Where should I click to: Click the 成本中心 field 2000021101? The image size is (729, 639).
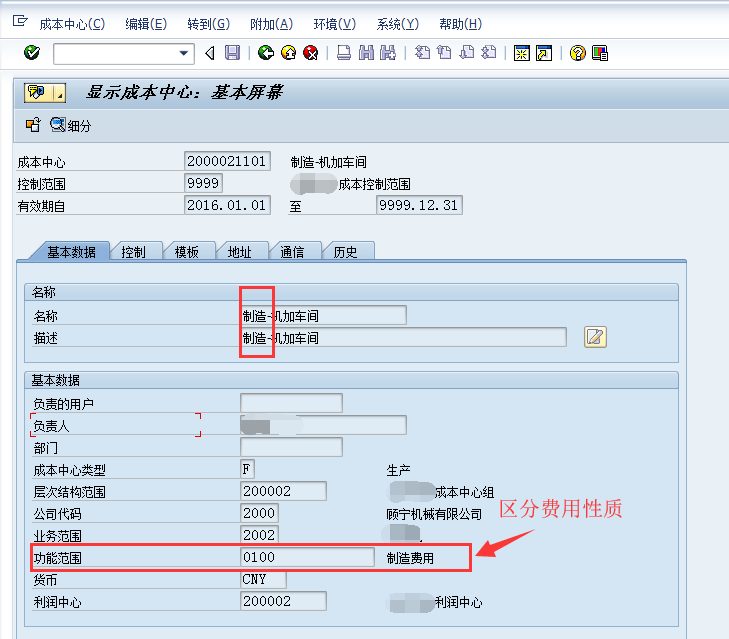(227, 161)
